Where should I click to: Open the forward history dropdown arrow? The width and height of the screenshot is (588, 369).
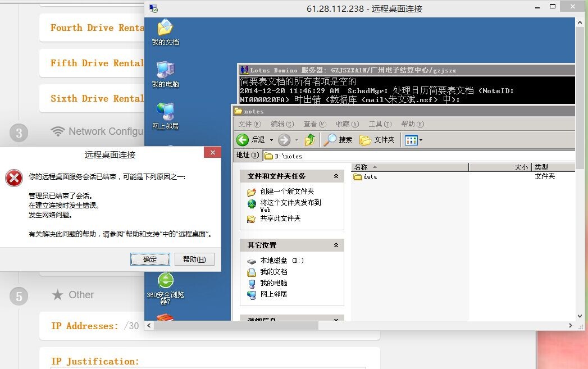297,140
